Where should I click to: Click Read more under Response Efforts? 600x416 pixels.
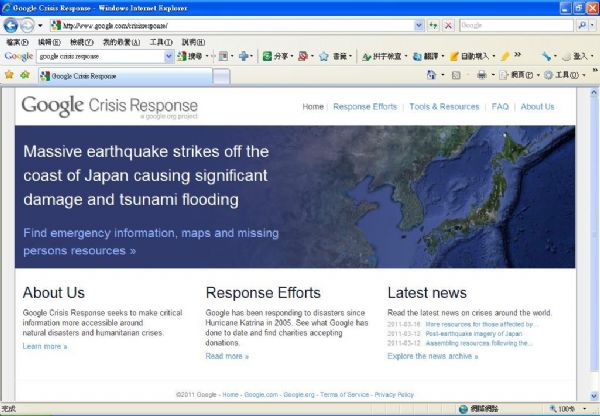click(x=227, y=356)
